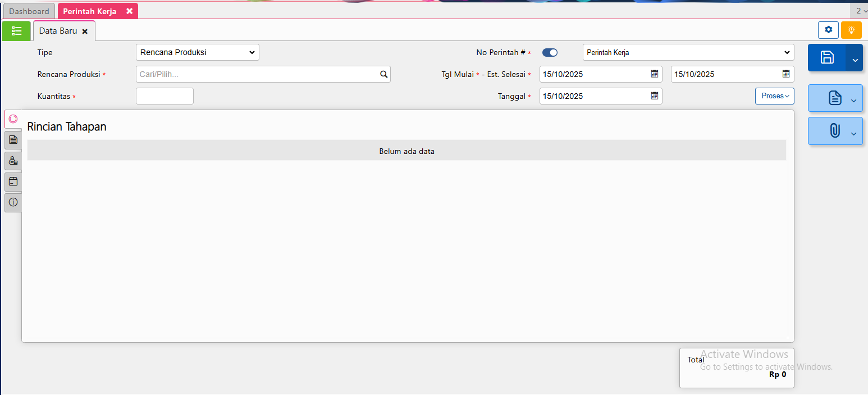Viewport: 868px width, 395px height.
Task: Open the green list menu button
Action: click(x=16, y=31)
